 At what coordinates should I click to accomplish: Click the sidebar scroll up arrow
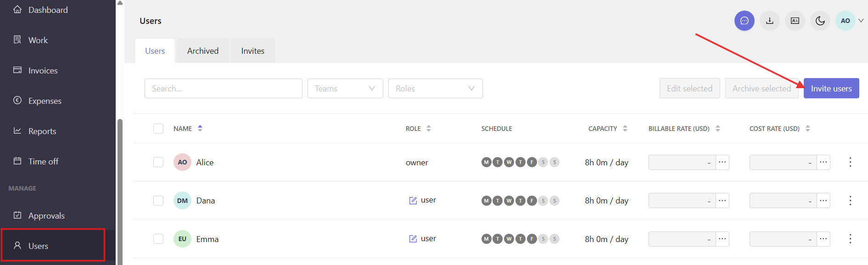tap(120, 3)
